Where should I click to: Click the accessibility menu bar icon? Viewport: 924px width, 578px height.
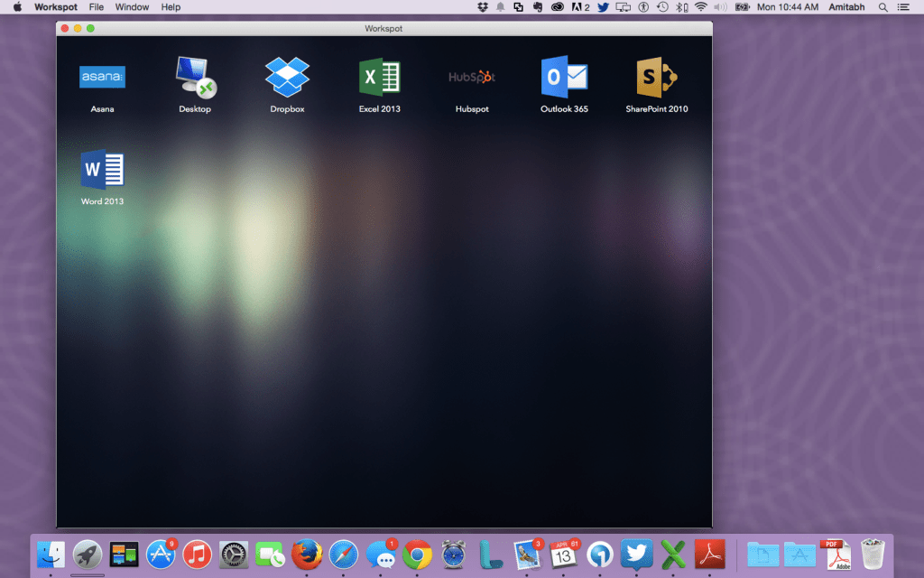coord(642,7)
